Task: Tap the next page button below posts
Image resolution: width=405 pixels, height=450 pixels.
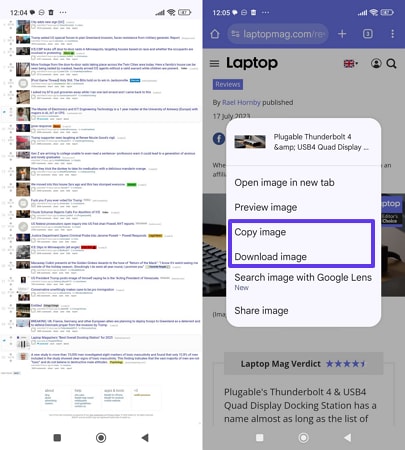Action: point(17,373)
